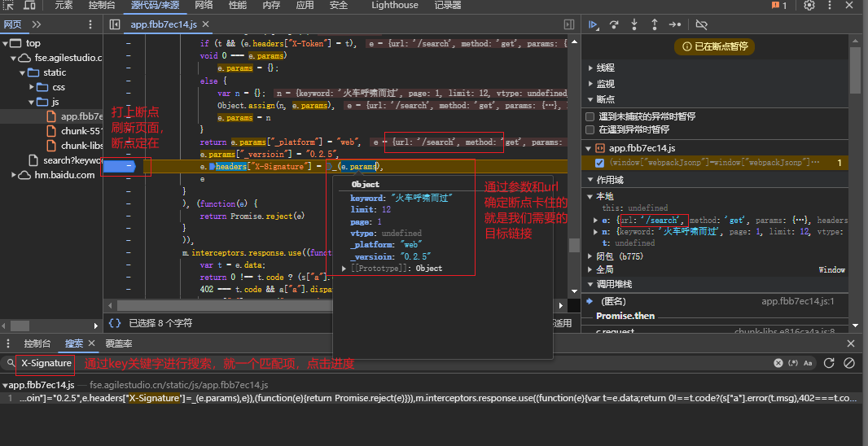The image size is (868, 446).
Task: Click the Step over next function icon
Action: (614, 24)
